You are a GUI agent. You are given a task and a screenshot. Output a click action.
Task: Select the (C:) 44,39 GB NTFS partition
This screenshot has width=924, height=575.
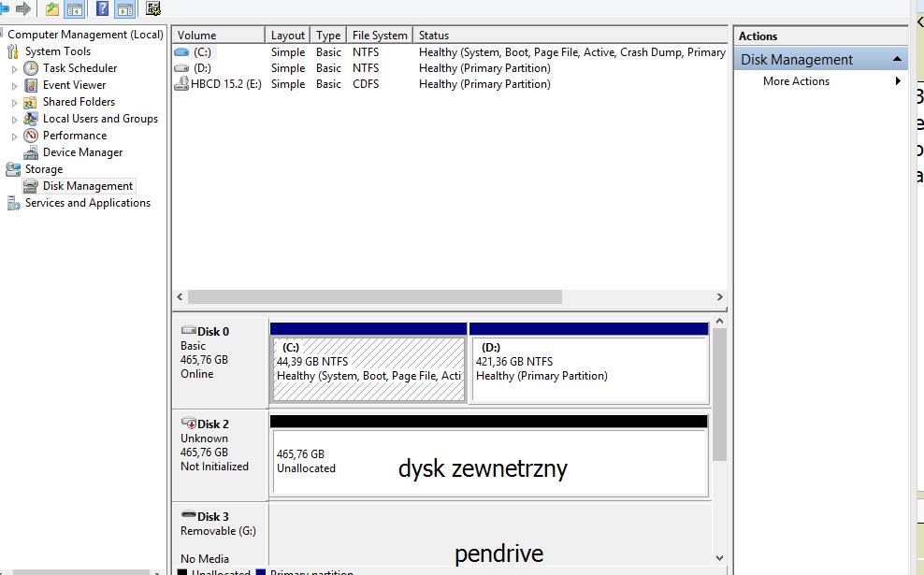[x=368, y=368]
